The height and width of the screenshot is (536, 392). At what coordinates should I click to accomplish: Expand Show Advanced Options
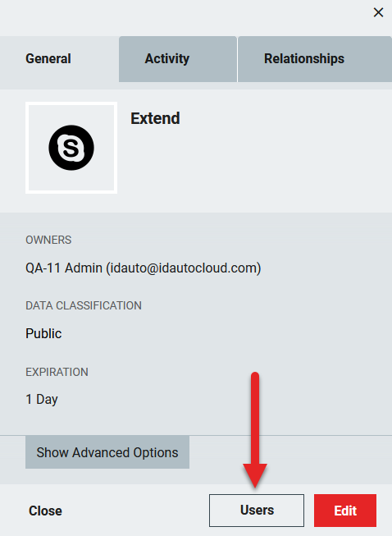point(107,452)
